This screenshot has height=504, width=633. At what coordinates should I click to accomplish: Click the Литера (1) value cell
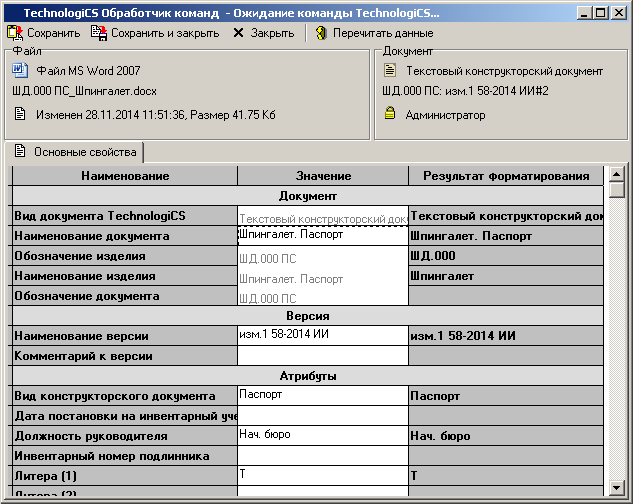(322, 476)
